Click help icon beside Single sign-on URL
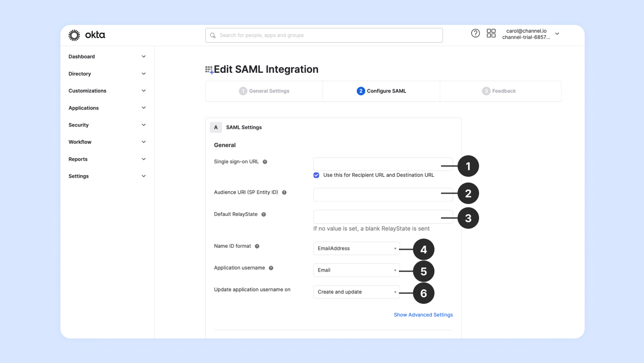644x363 pixels. click(265, 162)
